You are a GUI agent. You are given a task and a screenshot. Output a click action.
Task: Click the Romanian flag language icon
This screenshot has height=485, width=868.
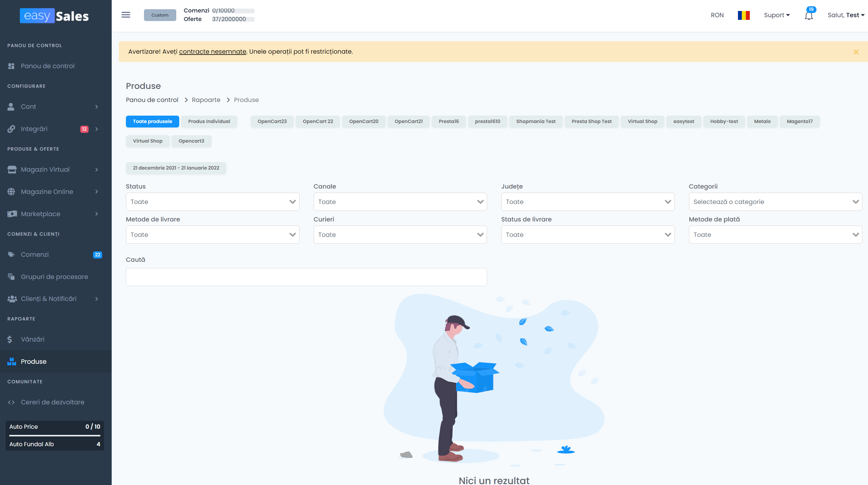coord(744,15)
